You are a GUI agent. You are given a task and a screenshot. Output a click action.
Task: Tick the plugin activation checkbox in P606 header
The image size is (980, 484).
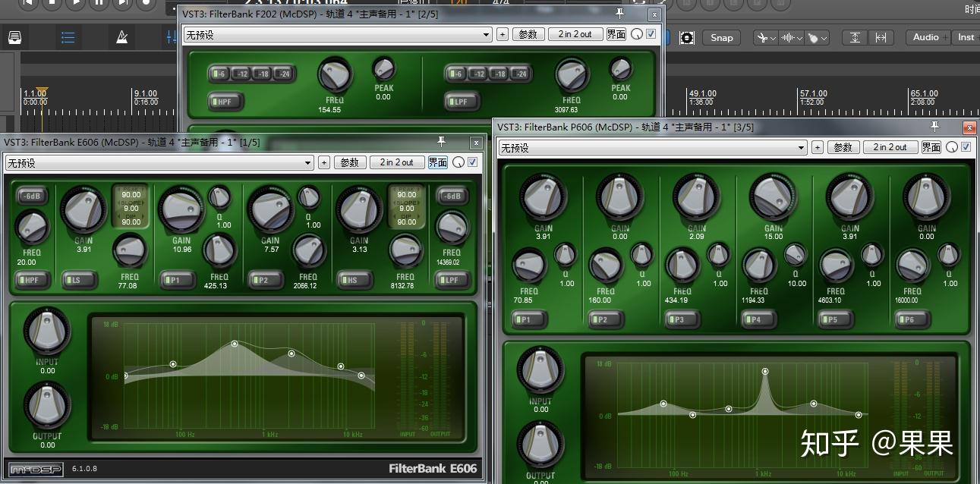(x=964, y=147)
